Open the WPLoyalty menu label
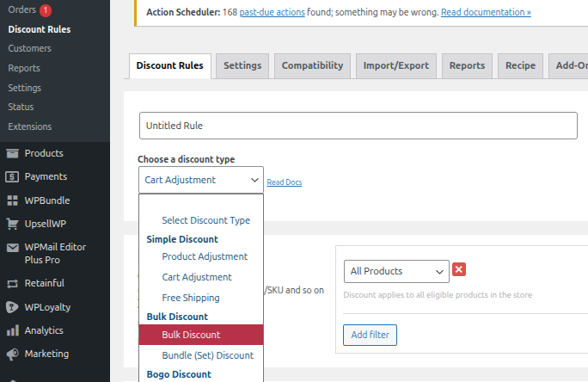Viewport: 588px width, 382px height. tap(47, 307)
